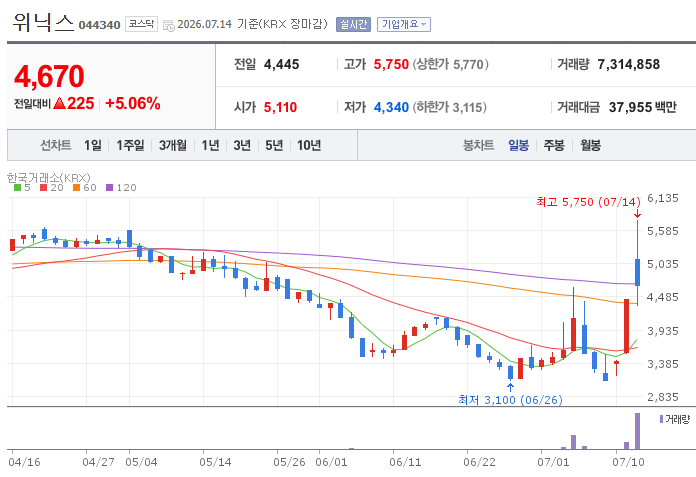Select the 1주일 line chart tab

click(130, 145)
